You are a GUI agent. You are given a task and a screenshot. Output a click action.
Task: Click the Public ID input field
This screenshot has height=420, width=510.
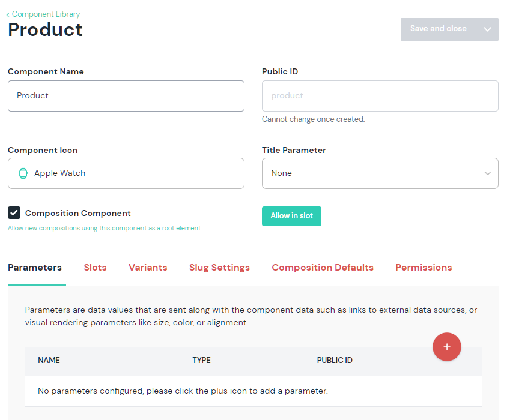380,96
